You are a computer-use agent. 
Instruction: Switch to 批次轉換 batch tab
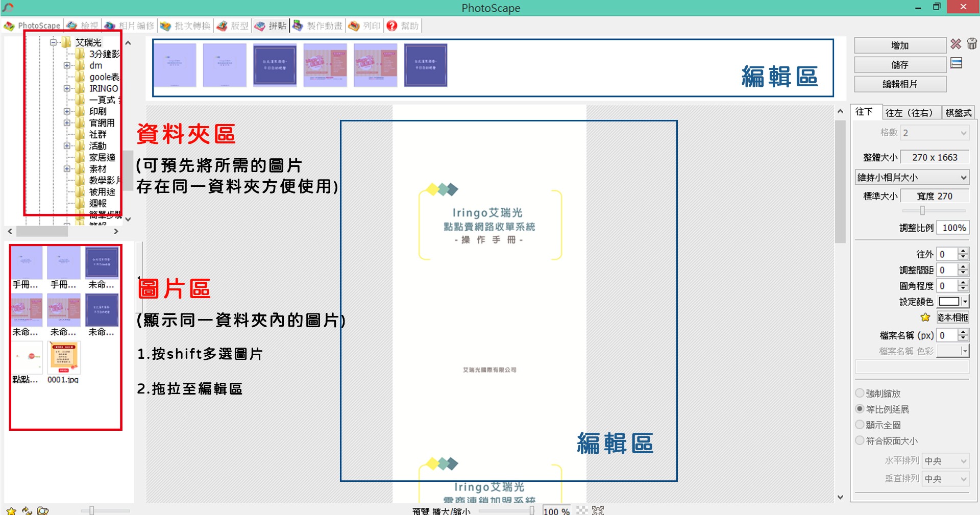coord(185,26)
